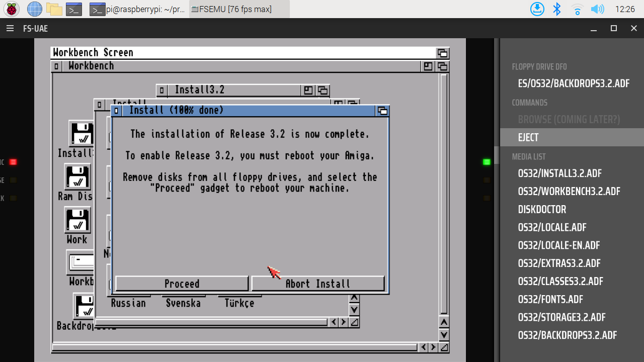The width and height of the screenshot is (644, 362).
Task: Click Workbench window scroll down arrow
Action: pos(444,334)
